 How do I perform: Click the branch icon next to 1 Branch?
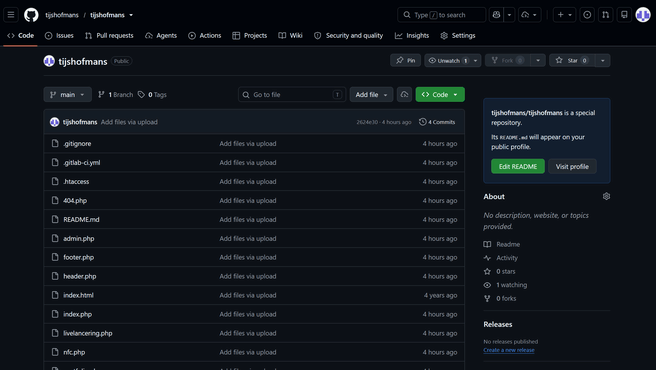[x=101, y=95]
